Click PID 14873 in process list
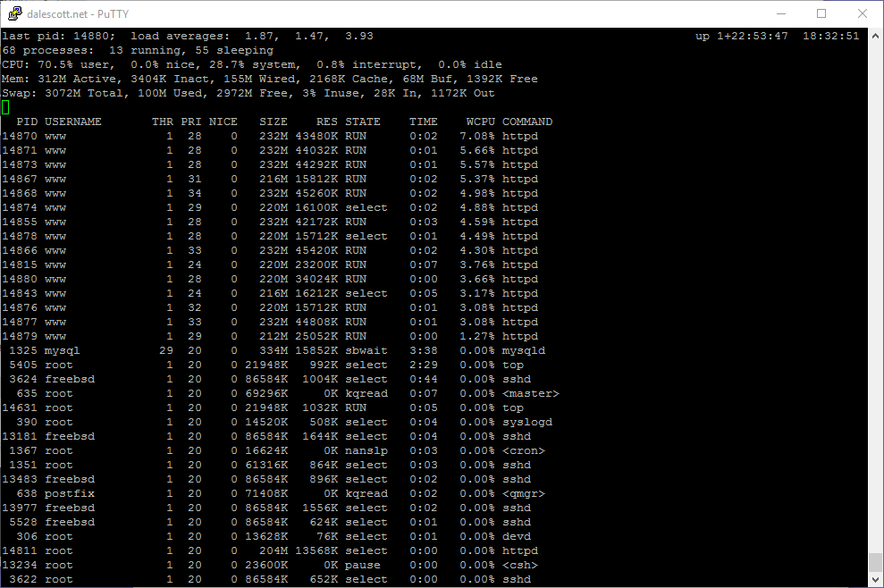The height and width of the screenshot is (588, 884). (20, 164)
